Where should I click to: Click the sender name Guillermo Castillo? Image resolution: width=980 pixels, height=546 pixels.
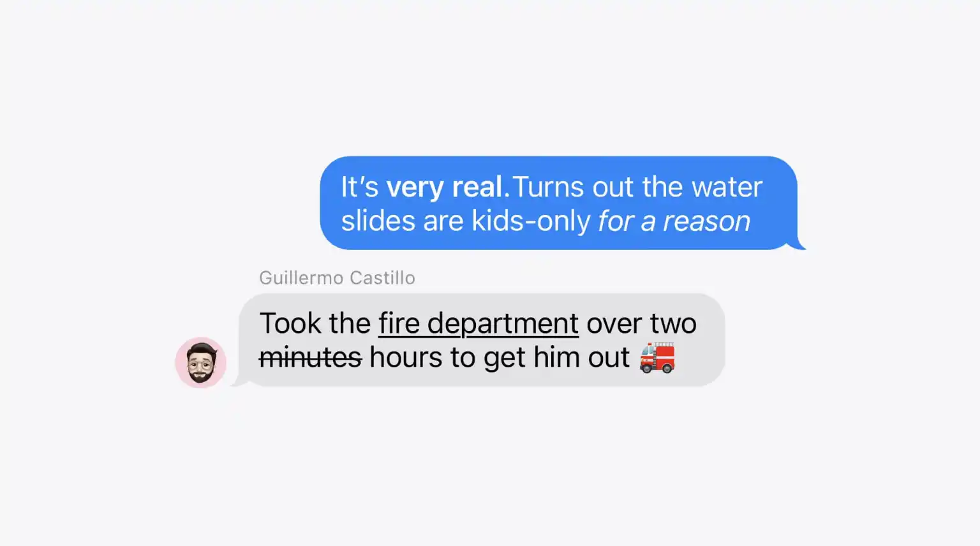pos(337,278)
